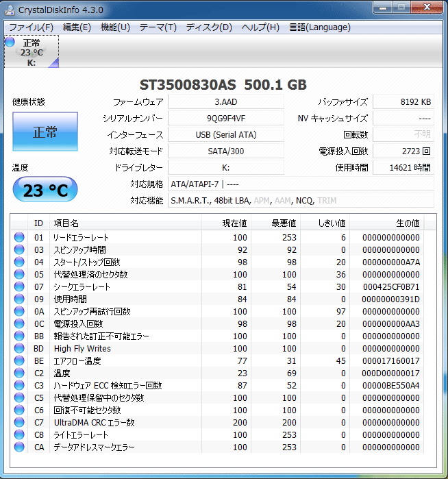Click the ID column header
The height and width of the screenshot is (479, 448).
coord(38,223)
